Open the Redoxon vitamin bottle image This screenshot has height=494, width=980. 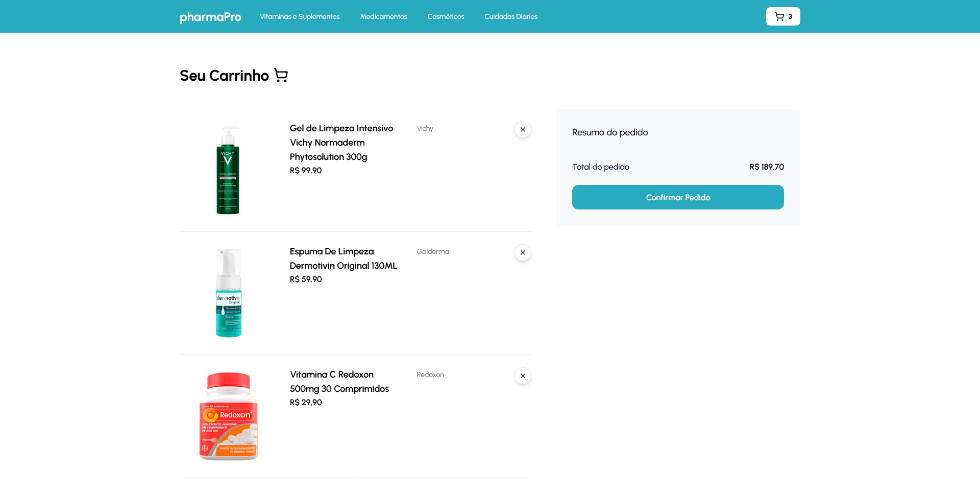228,416
